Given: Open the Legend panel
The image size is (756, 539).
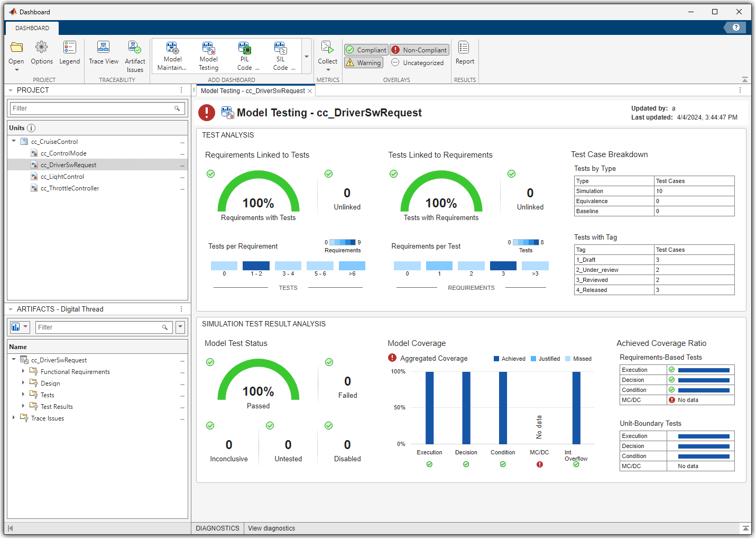Looking at the screenshot, I should [x=69, y=54].
